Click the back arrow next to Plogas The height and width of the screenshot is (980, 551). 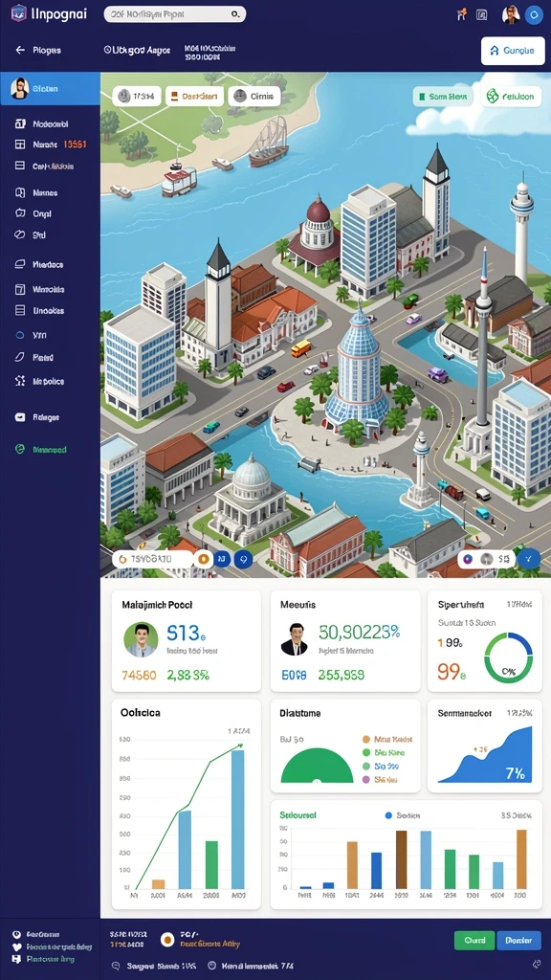(x=20, y=50)
